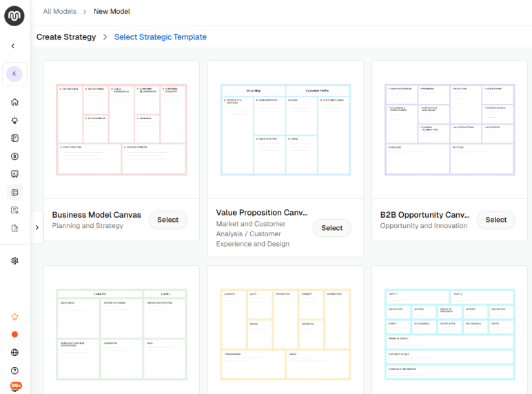Open the globe language icon
The width and height of the screenshot is (532, 394).
tap(14, 353)
